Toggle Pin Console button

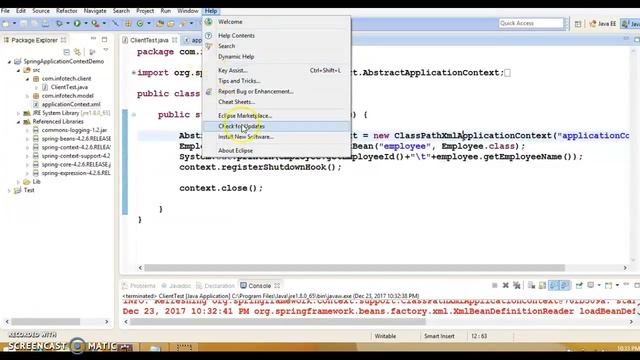coord(579,285)
